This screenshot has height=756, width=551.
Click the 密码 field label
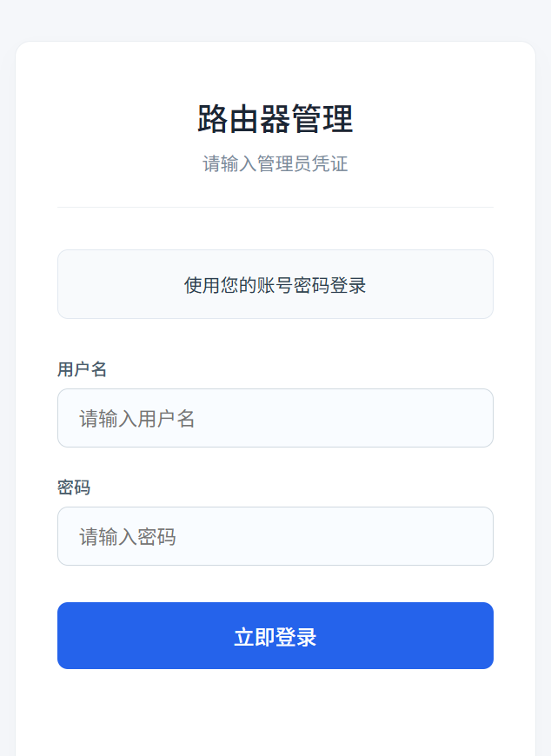pos(74,487)
